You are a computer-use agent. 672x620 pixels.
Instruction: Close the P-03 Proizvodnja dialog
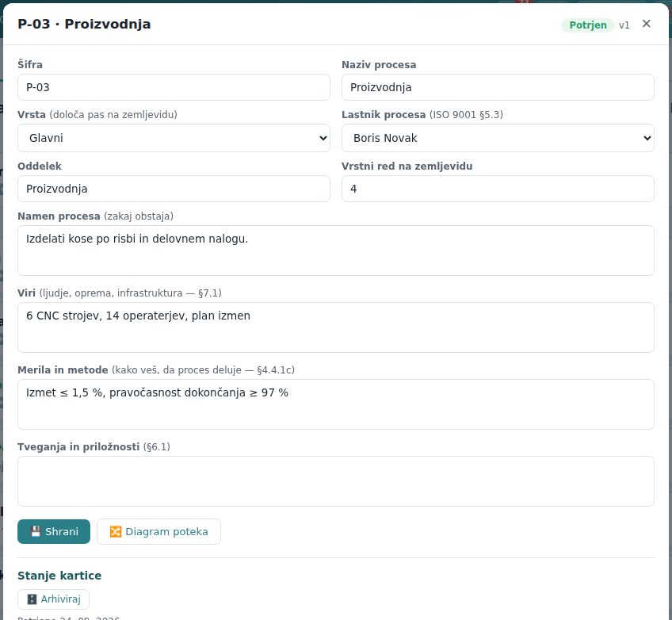click(x=647, y=24)
